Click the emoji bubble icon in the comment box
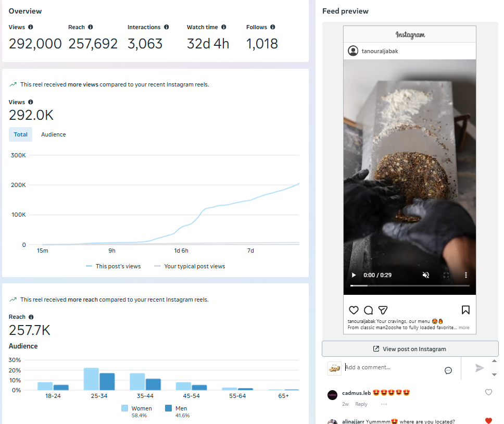Screen dimensions: 504x424 (448, 370)
